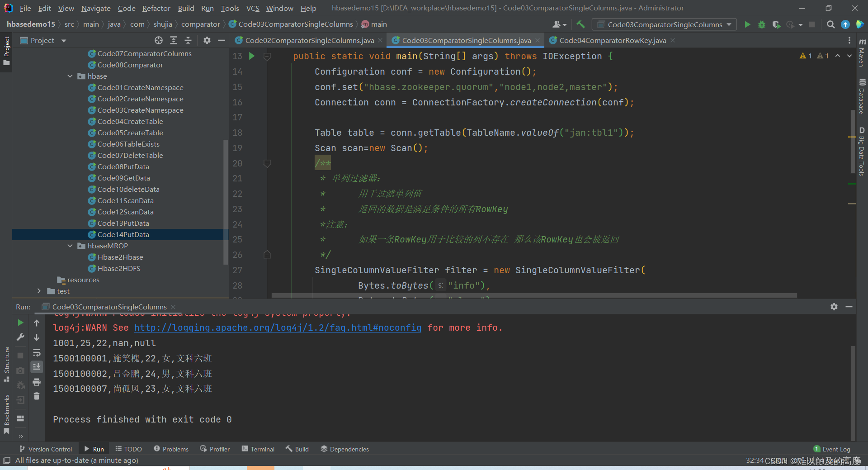This screenshot has width=868, height=470.
Task: Switch to Code02ComparatorSingleColumns.java tab
Action: pos(309,41)
